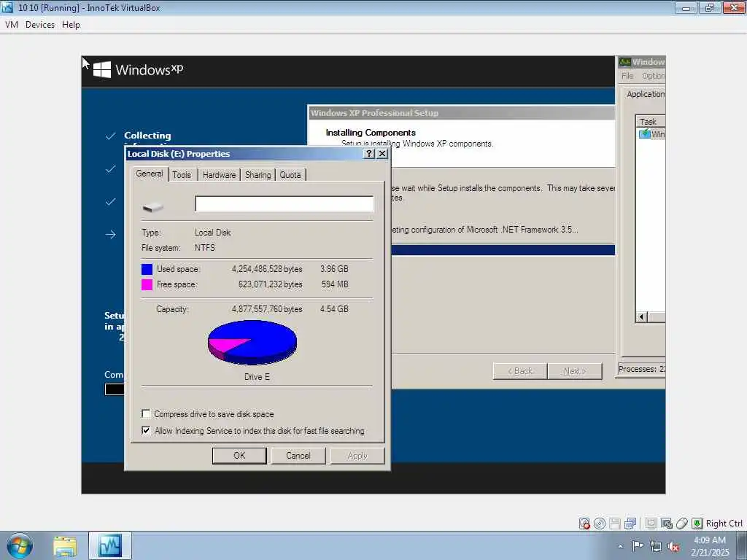747x560 pixels.
Task: Click the Used space value 3.96 GB
Action: (334, 268)
